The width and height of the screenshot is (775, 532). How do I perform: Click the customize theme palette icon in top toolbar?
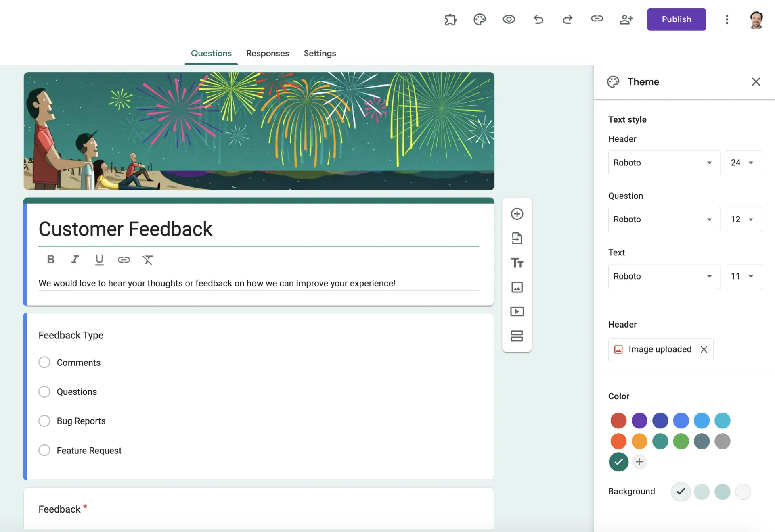pos(480,19)
